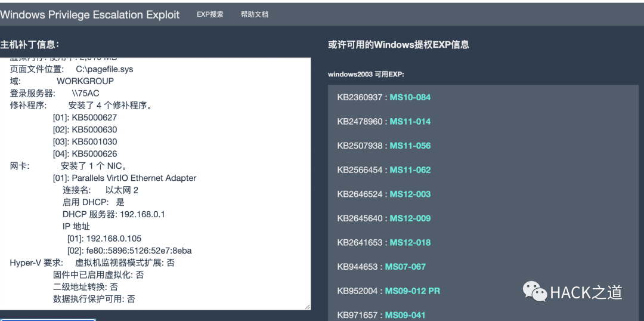Screen dimensions: 644x321
Task: Open Windows Privilege Escalation Exploit home title
Action: pyautogui.click(x=90, y=14)
